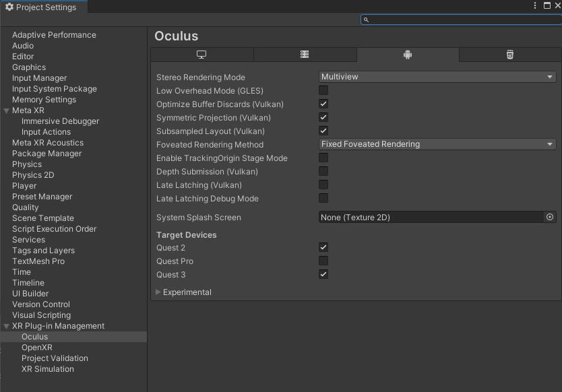Open Services settings

pos(29,239)
